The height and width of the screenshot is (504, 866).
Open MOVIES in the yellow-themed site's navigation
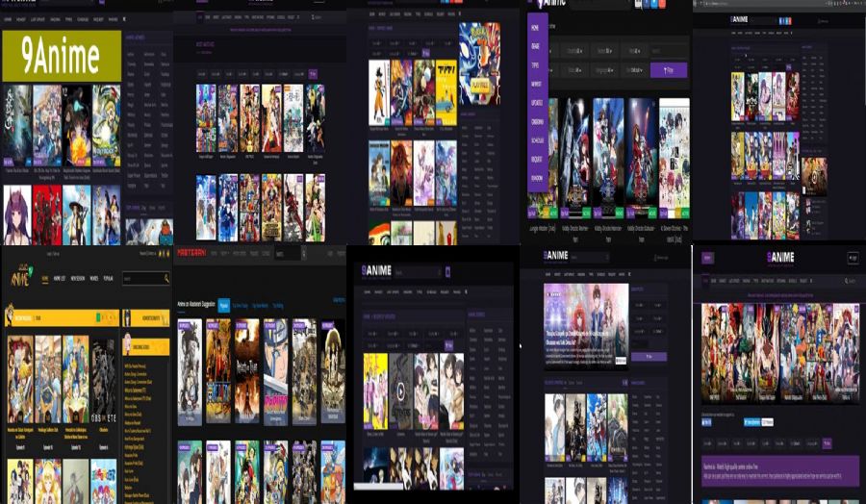[x=94, y=279]
